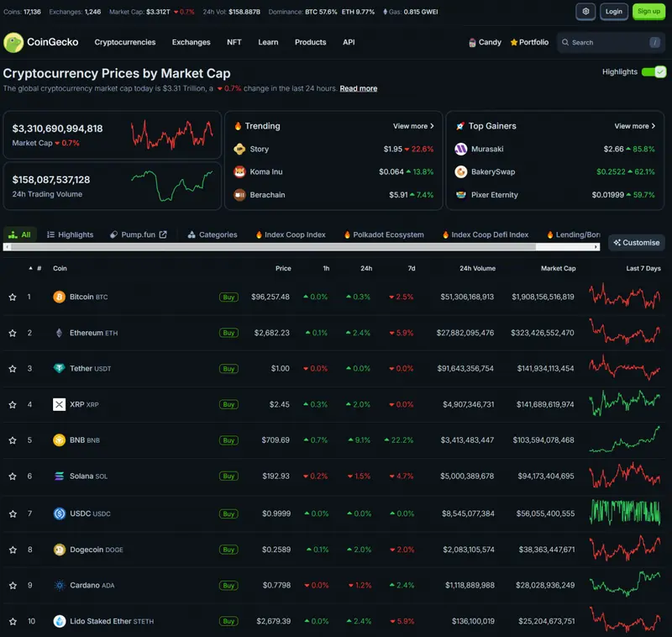Open the Exchanges menu
Viewport: 672px width, 637px height.
coord(192,42)
